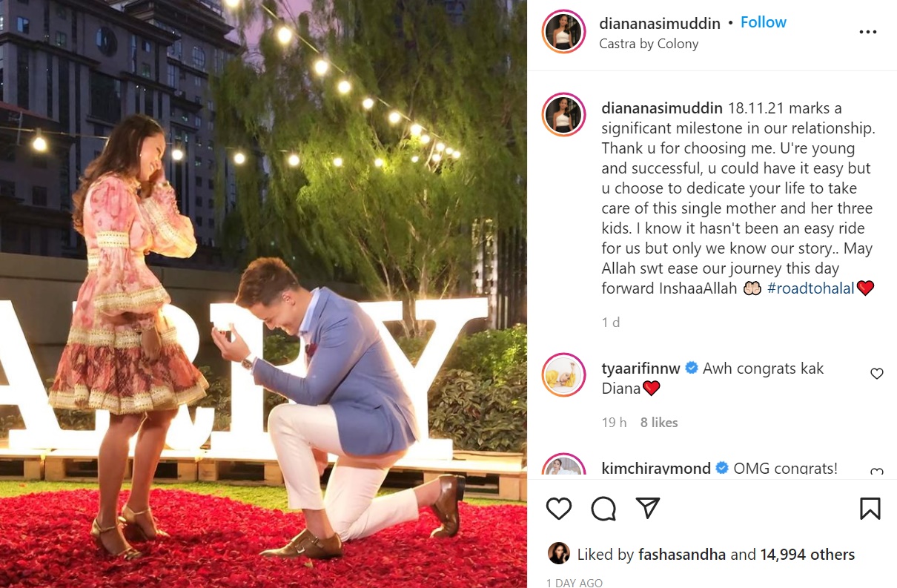Screen dimensions: 897x588
Task: Save post with bookmark icon
Action: coord(870,508)
